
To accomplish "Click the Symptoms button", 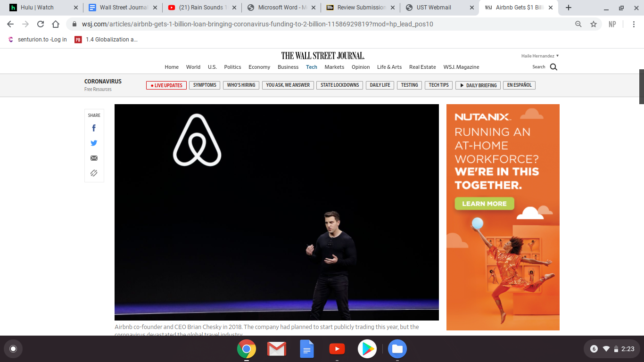I will 205,85.
